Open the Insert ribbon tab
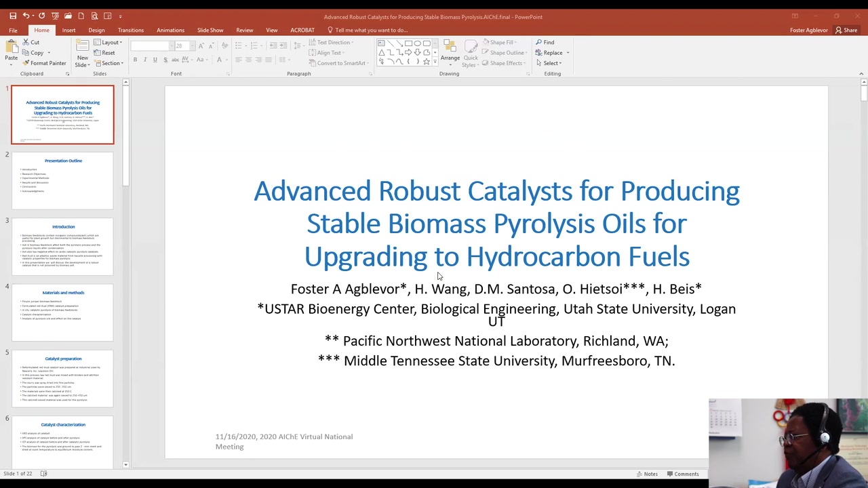 click(68, 30)
